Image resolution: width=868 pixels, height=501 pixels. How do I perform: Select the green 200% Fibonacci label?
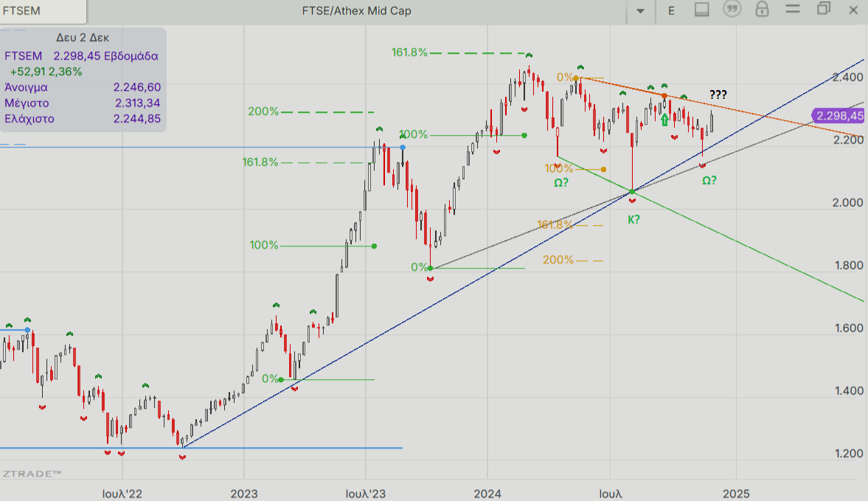(x=263, y=111)
